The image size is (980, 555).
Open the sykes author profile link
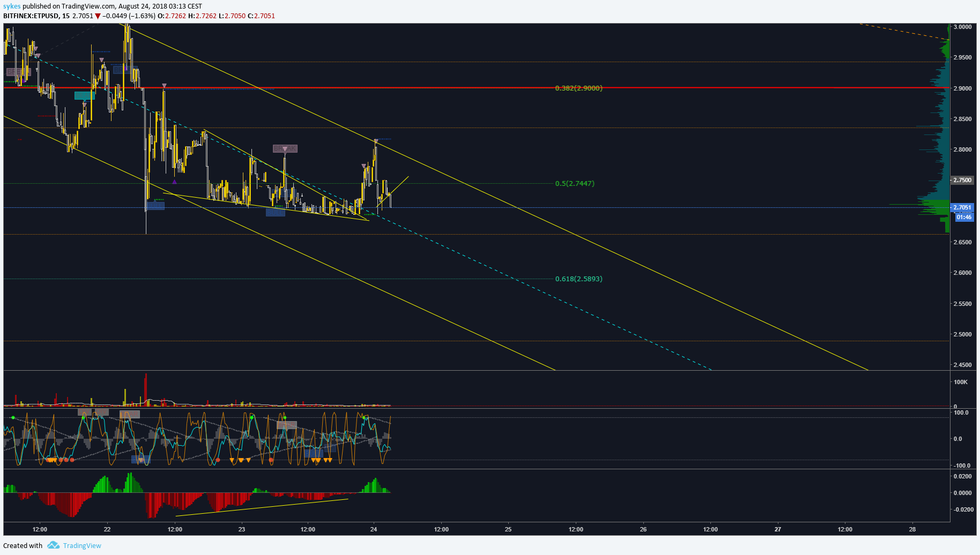(x=12, y=6)
